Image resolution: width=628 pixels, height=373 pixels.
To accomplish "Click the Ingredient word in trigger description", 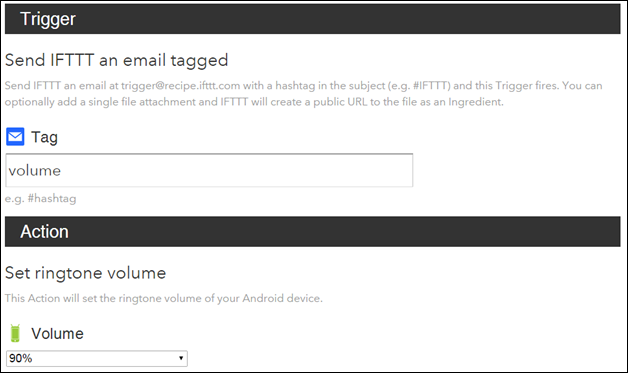I will point(475,103).
